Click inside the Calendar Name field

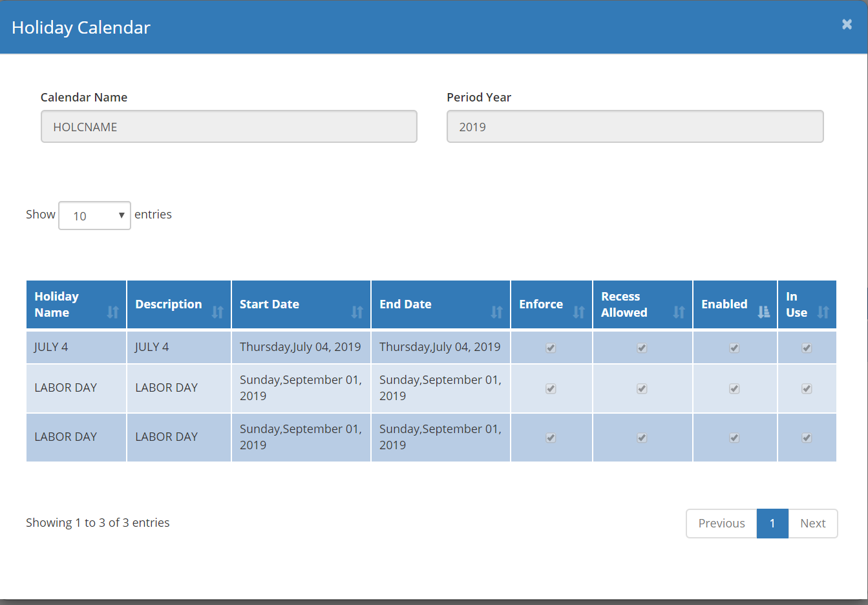click(x=229, y=126)
